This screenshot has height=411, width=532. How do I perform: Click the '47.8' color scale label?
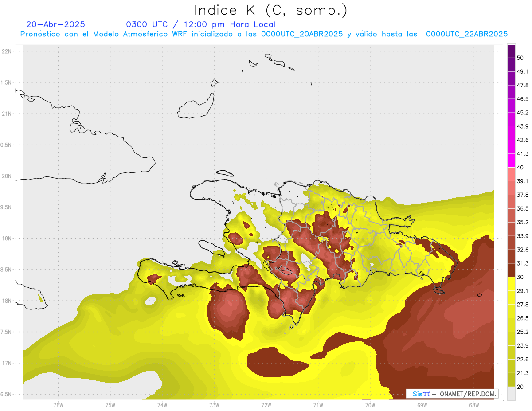[523, 86]
